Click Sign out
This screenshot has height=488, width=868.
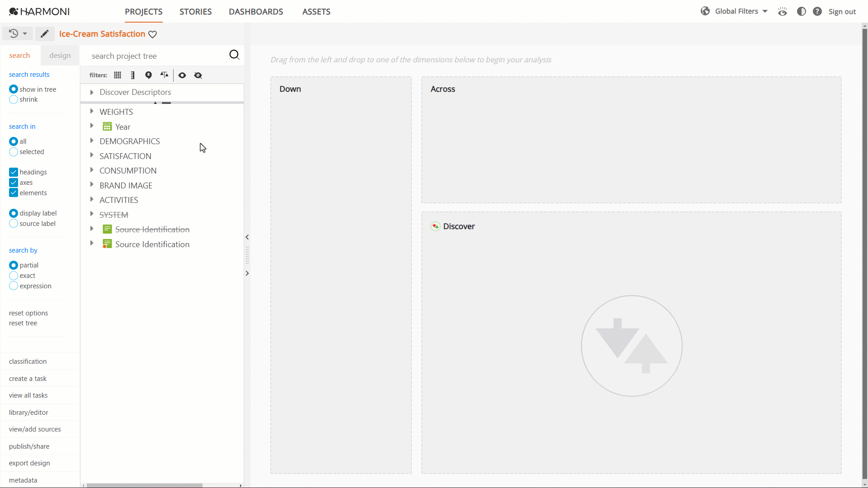click(x=842, y=12)
